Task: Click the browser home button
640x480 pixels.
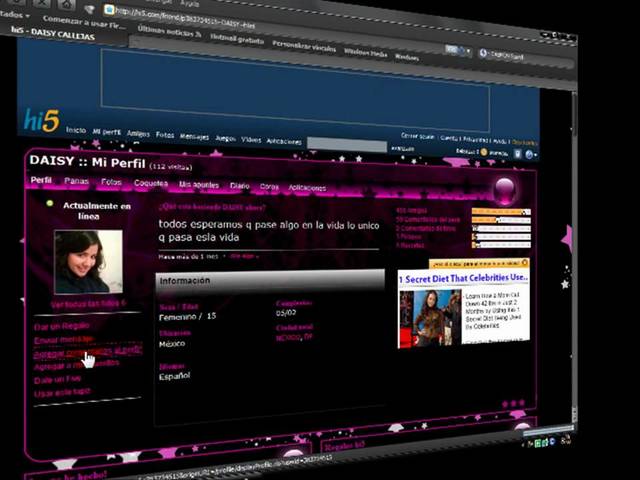Action: (x=66, y=4)
